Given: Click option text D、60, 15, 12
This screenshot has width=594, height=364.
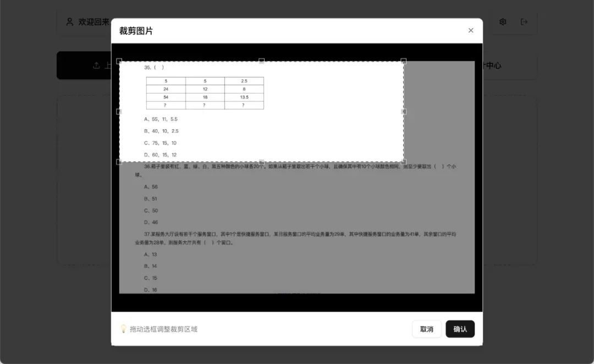Looking at the screenshot, I should point(160,155).
